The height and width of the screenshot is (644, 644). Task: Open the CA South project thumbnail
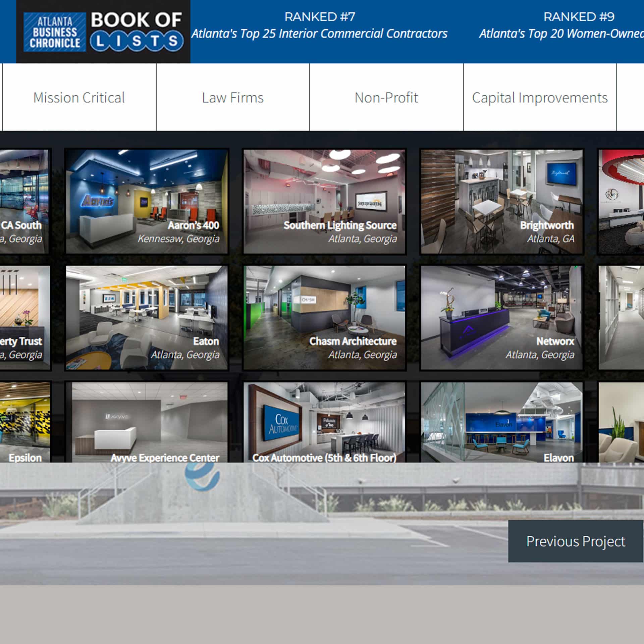pos(23,201)
